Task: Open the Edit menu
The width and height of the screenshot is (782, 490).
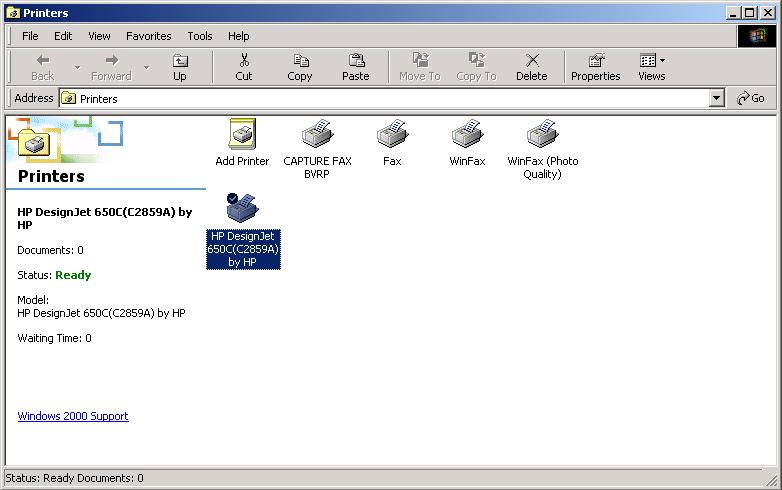Action: pos(63,36)
